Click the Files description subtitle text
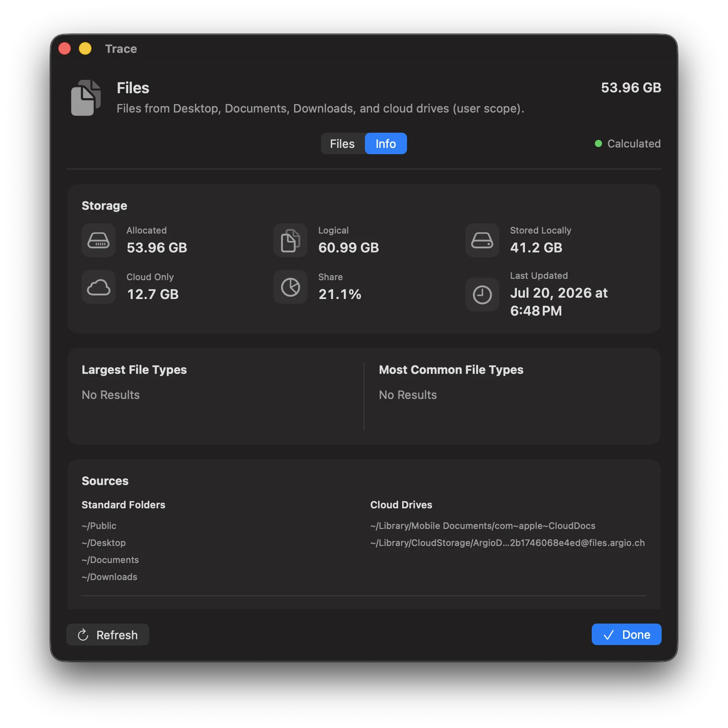 point(321,108)
